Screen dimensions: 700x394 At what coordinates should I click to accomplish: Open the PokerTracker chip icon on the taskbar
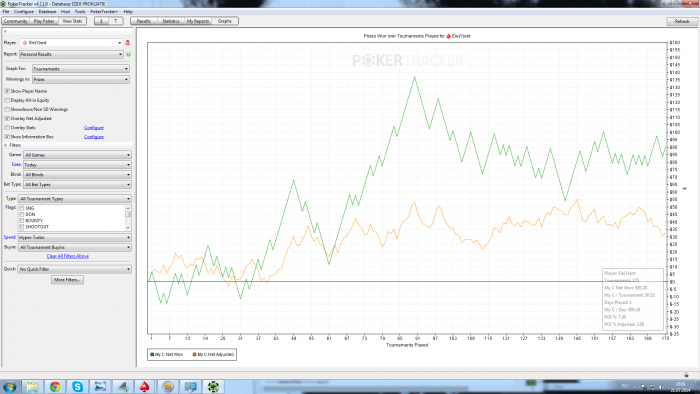tap(213, 386)
